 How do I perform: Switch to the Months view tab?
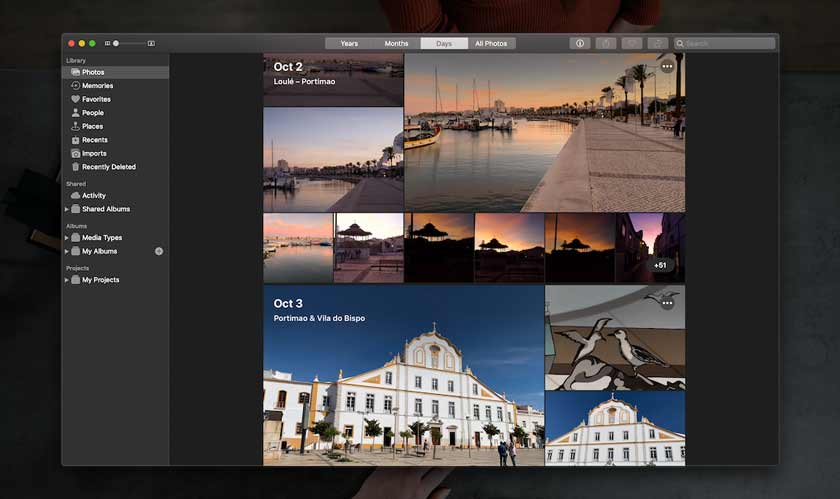(396, 44)
